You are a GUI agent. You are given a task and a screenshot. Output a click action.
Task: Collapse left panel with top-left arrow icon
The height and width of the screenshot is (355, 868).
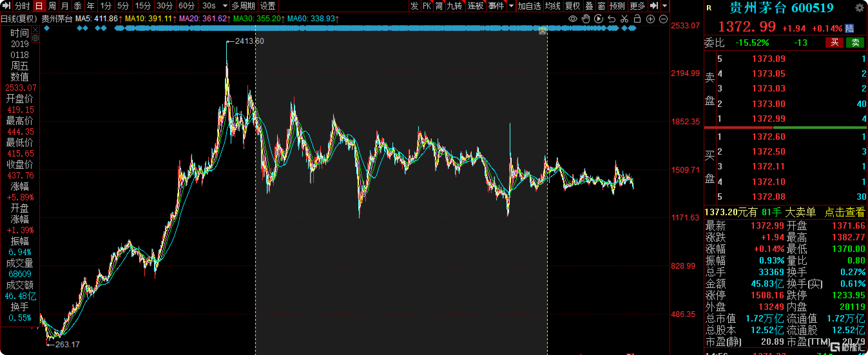click(6, 5)
